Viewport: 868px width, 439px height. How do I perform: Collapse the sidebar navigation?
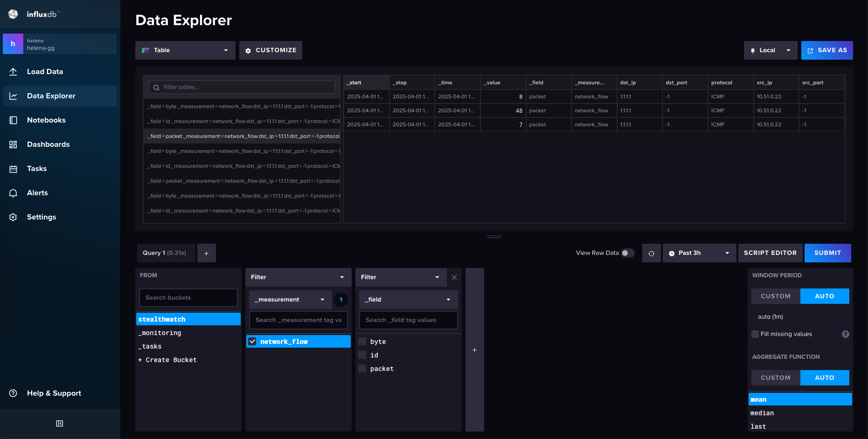coord(60,424)
